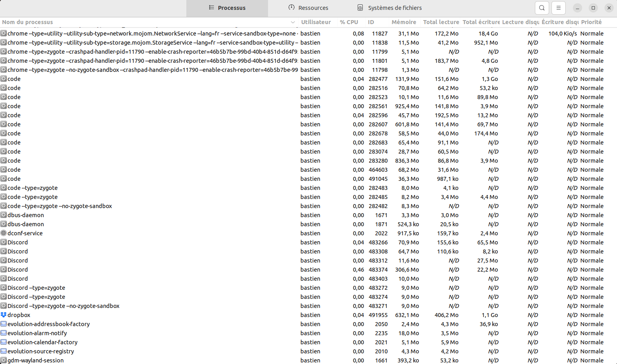The image size is (617, 364).
Task: Select the first dbus-daemon process row
Action: 158,215
